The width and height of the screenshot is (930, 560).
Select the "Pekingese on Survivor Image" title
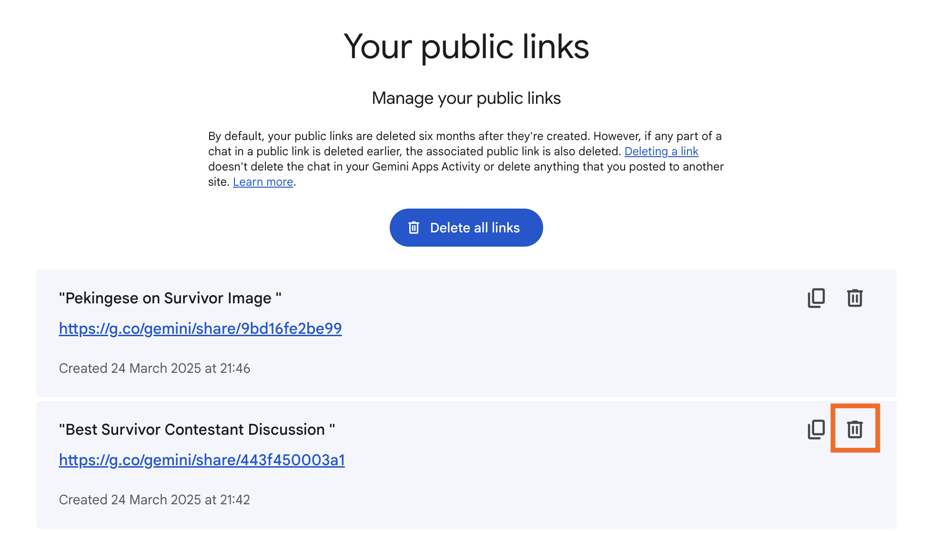click(170, 298)
